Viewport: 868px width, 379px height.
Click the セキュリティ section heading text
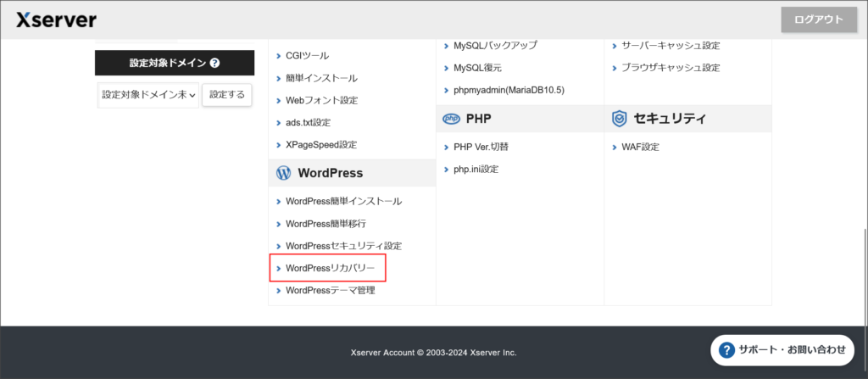[670, 119]
